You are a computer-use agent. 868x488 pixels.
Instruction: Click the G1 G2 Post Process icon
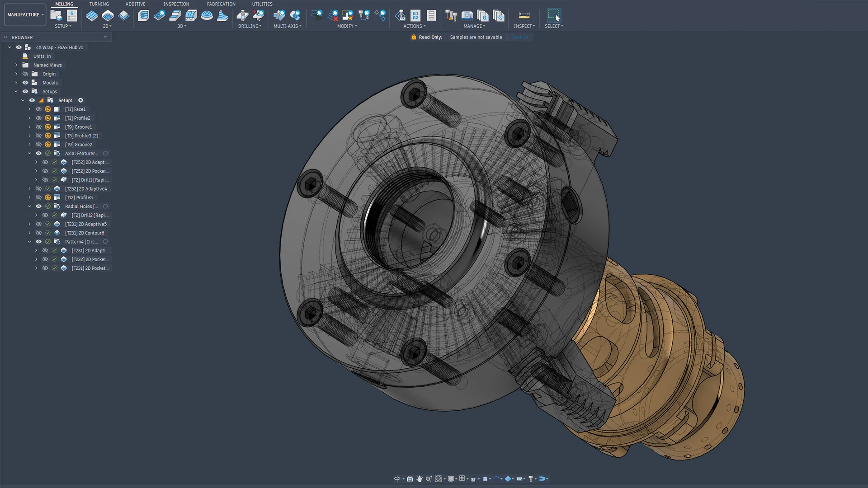click(416, 15)
